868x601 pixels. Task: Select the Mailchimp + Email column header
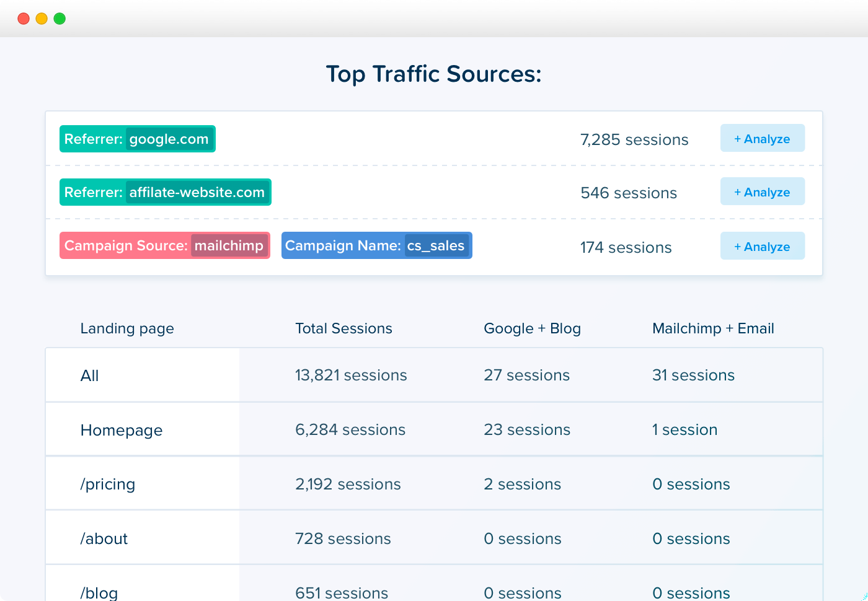click(x=713, y=328)
